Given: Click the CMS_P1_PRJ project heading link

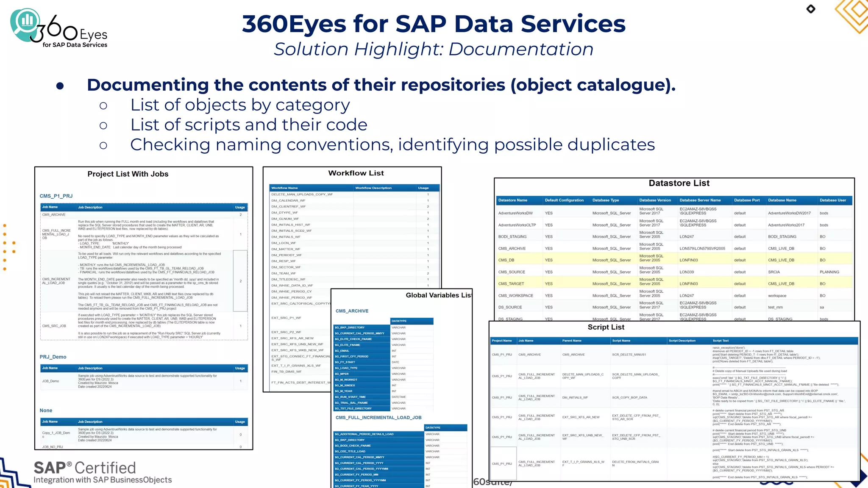Looking at the screenshot, I should (x=56, y=196).
